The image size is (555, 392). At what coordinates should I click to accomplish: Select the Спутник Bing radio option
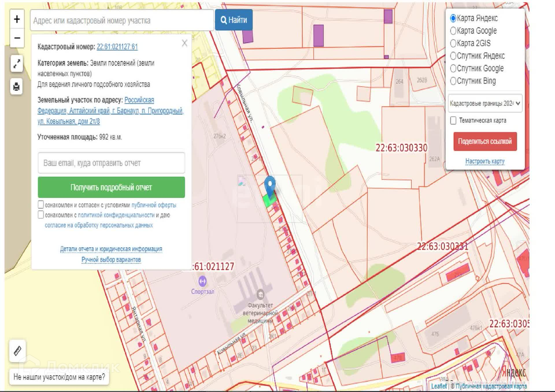(x=453, y=81)
